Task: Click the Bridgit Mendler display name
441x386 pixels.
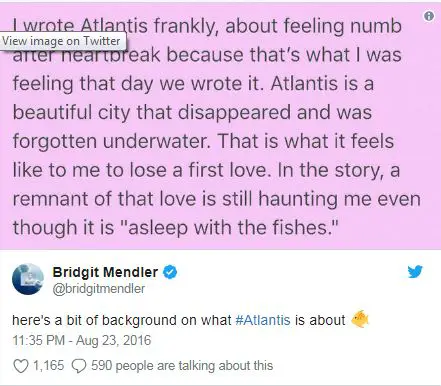Action: (x=105, y=272)
